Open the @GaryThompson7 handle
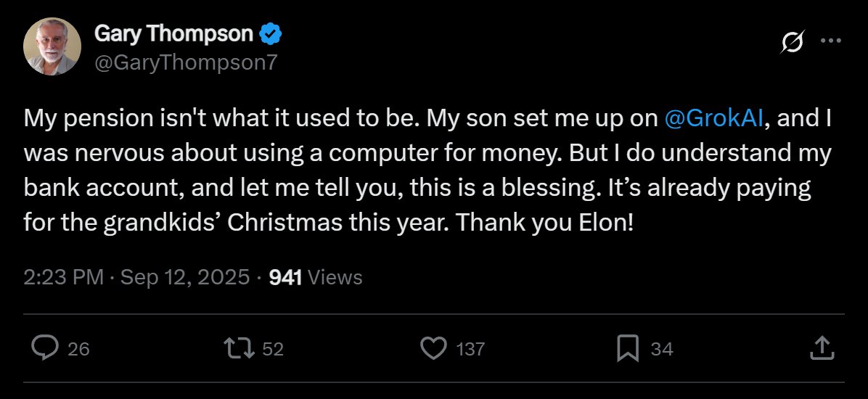This screenshot has height=399, width=868. (x=186, y=62)
